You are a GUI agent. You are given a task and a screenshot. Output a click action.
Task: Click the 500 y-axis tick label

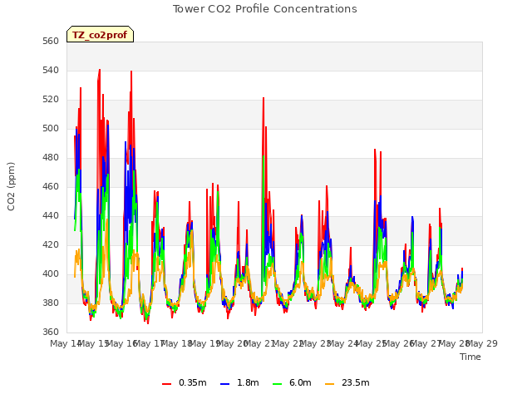click(x=51, y=129)
